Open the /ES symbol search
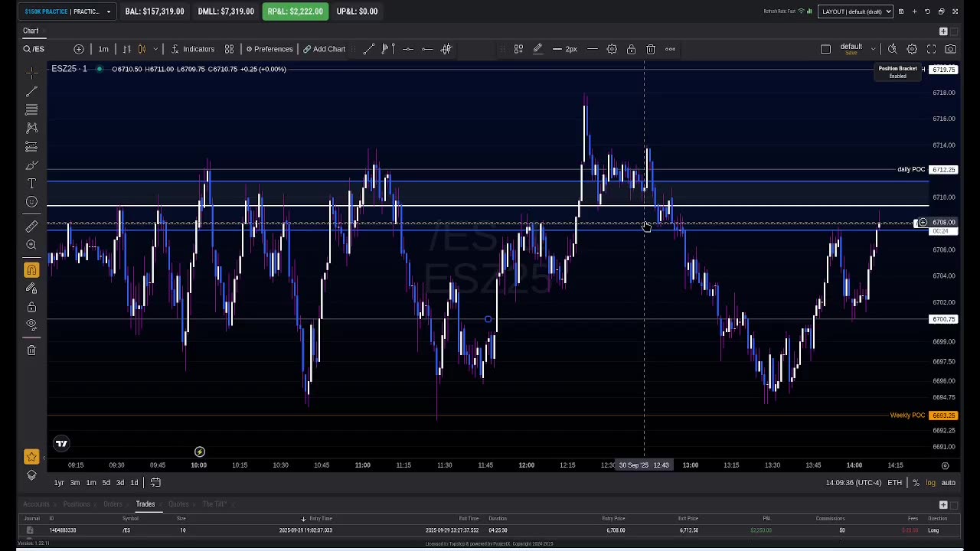 click(34, 49)
